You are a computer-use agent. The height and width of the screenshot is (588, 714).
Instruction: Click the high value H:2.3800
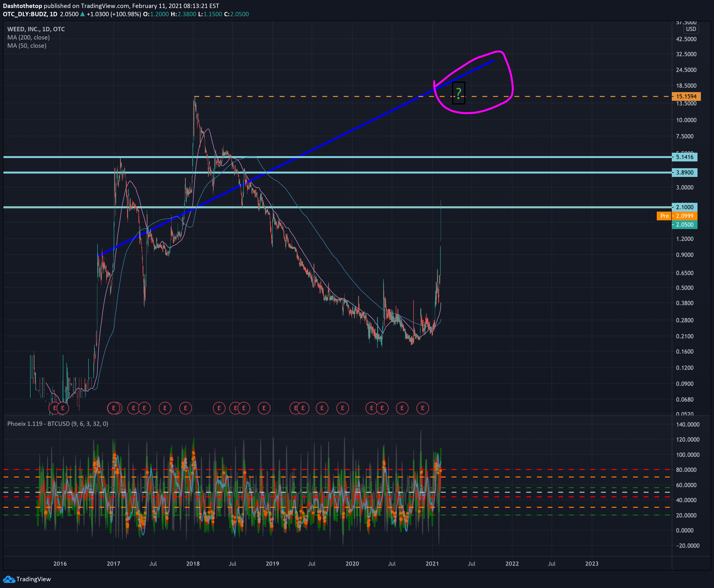click(x=183, y=14)
